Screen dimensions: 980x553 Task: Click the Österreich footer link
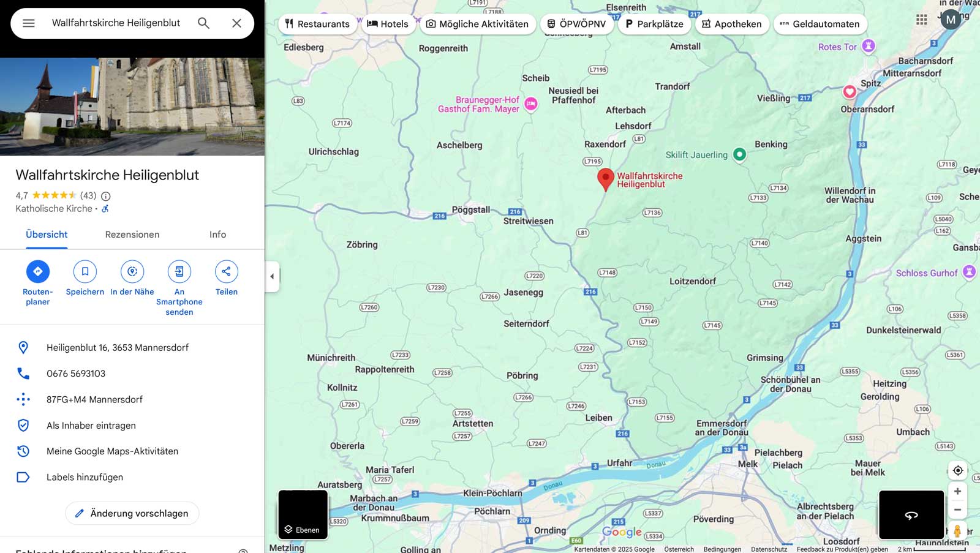point(679,549)
